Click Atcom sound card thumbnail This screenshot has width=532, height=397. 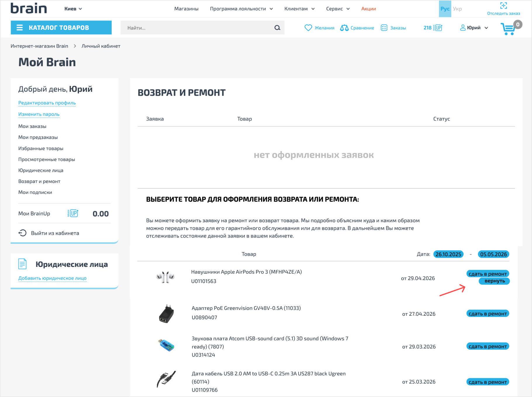pos(166,345)
